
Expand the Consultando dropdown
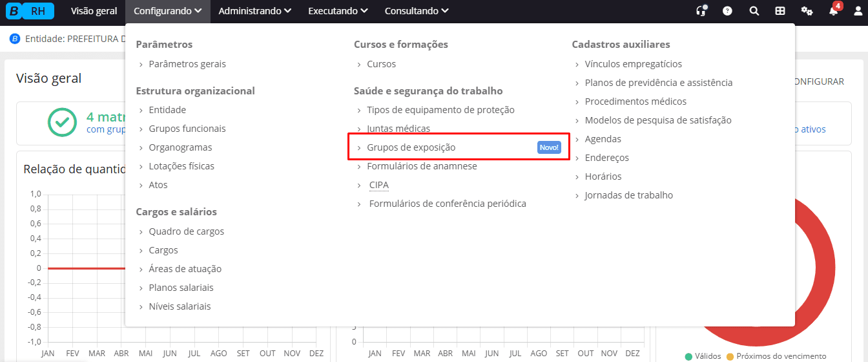(x=417, y=11)
